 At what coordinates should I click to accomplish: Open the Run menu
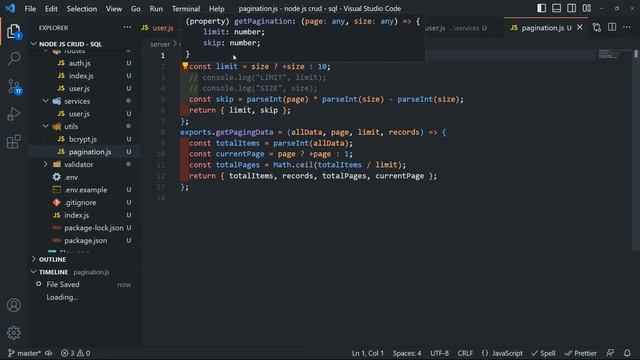pos(156,9)
